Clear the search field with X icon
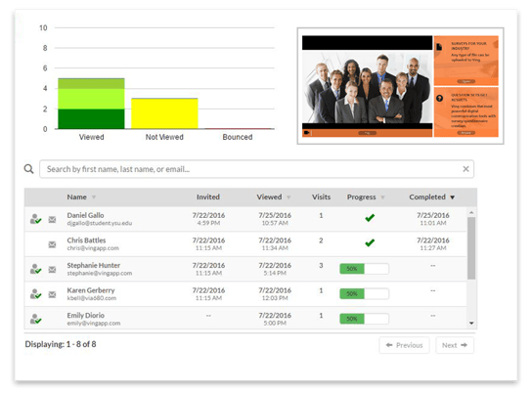Viewport: 532px width, 393px height. point(465,169)
